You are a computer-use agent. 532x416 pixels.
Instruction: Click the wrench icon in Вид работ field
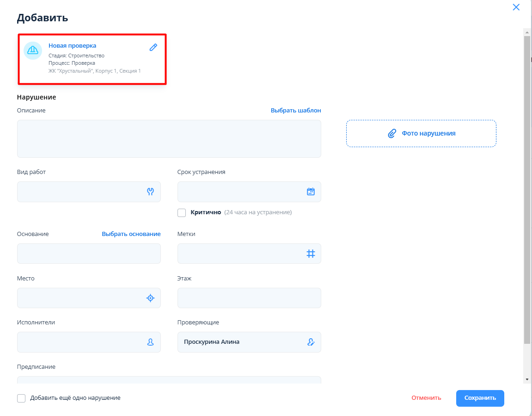(x=150, y=192)
